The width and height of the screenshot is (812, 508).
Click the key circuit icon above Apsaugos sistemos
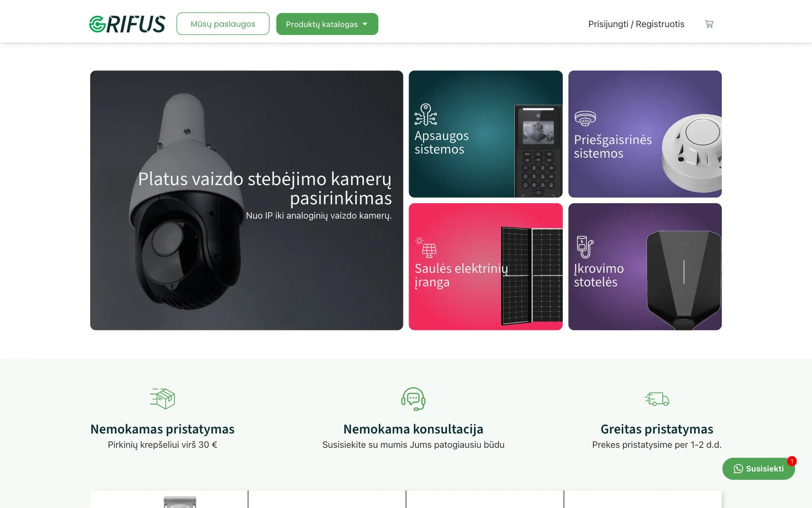pos(425,114)
